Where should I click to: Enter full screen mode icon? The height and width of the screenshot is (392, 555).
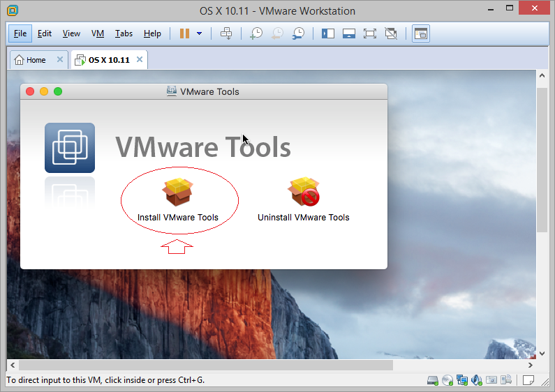click(370, 33)
